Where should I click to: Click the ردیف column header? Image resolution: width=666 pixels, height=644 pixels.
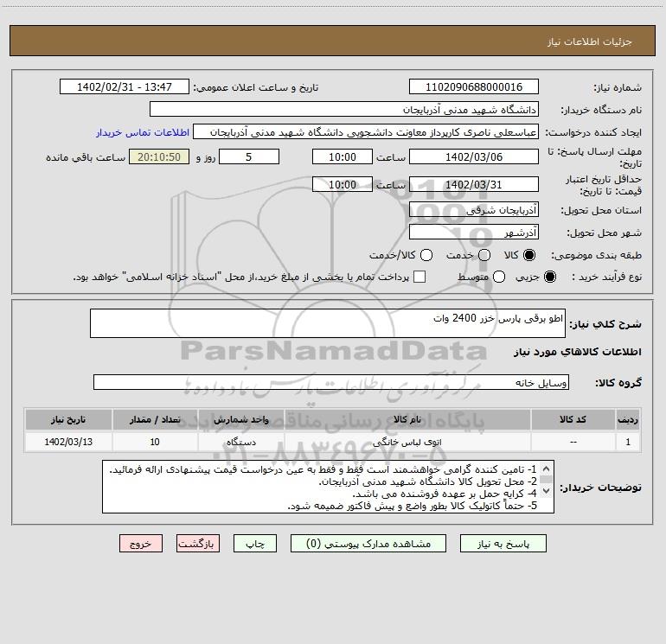pos(628,419)
